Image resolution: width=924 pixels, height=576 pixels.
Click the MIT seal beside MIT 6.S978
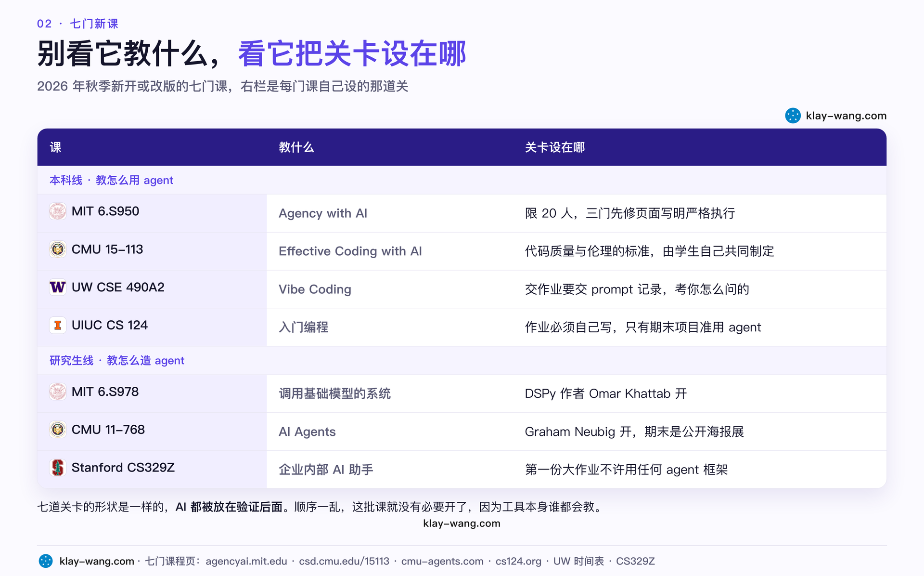(x=58, y=392)
